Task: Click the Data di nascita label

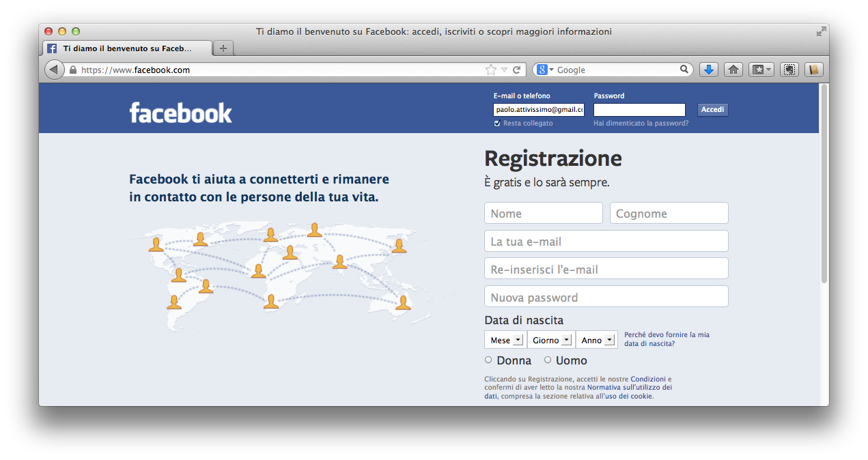Action: [524, 320]
